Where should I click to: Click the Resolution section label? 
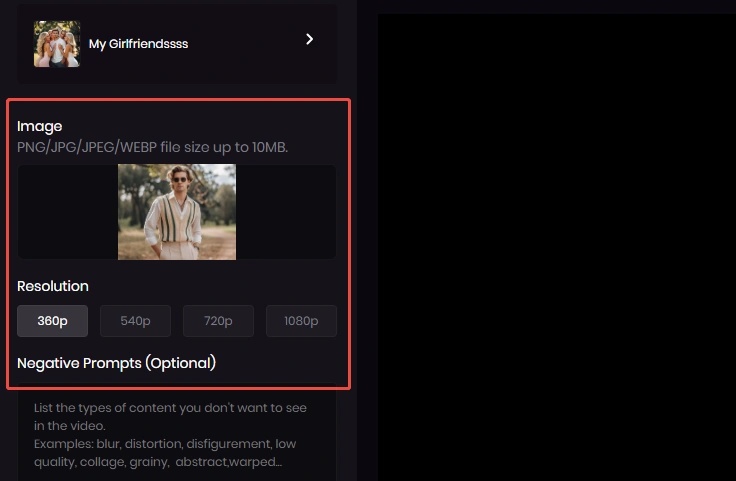[x=53, y=286]
